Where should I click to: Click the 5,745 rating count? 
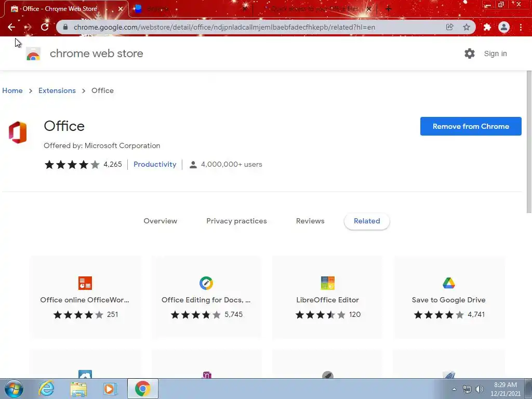pos(233,314)
